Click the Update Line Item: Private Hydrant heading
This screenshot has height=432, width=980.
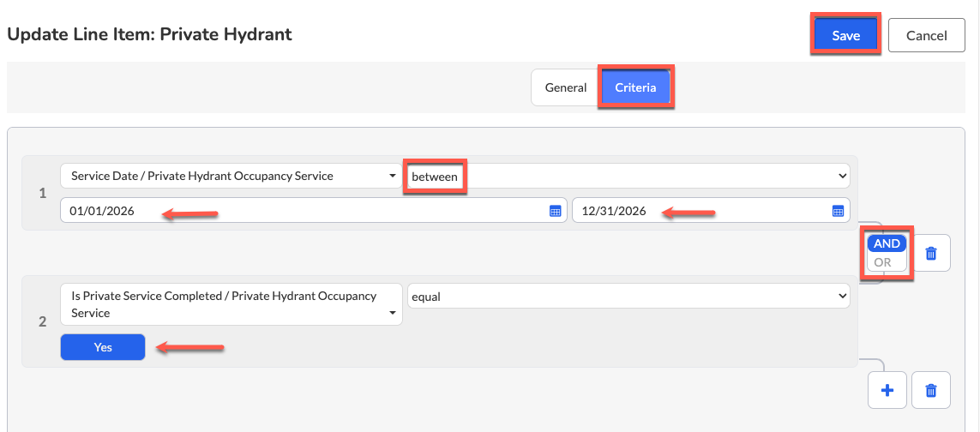(x=149, y=34)
